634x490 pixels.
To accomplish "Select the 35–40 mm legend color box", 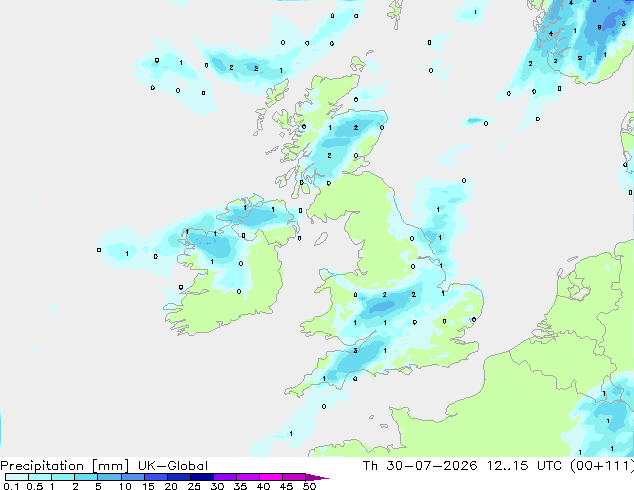I will point(247,477).
